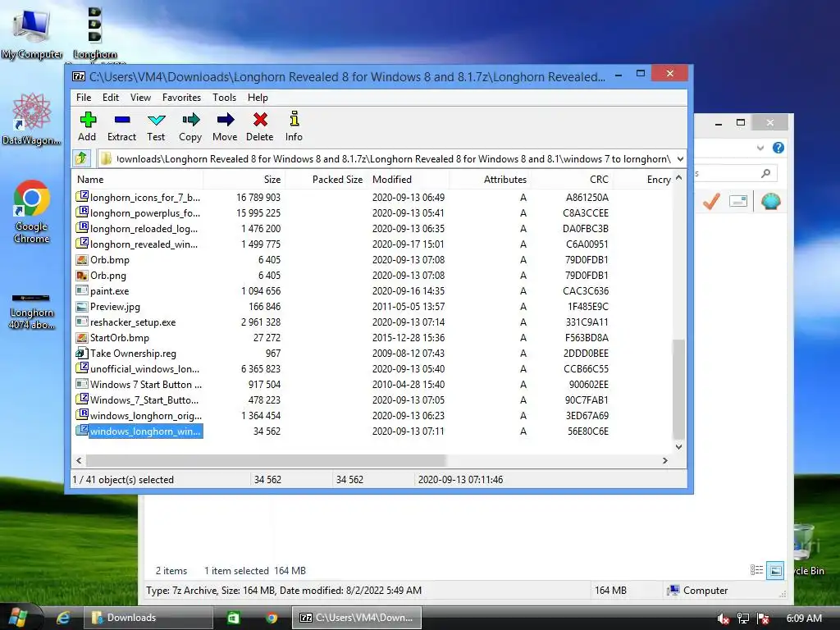Viewport: 840px width, 630px height.
Task: Select the Orb.bmp file icon
Action: 82,260
